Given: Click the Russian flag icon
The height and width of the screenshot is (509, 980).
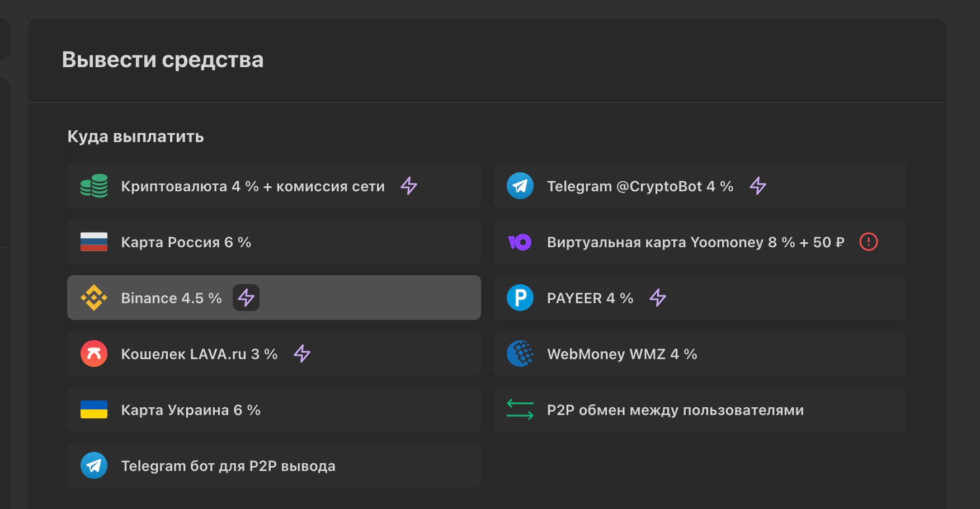Looking at the screenshot, I should tap(94, 242).
